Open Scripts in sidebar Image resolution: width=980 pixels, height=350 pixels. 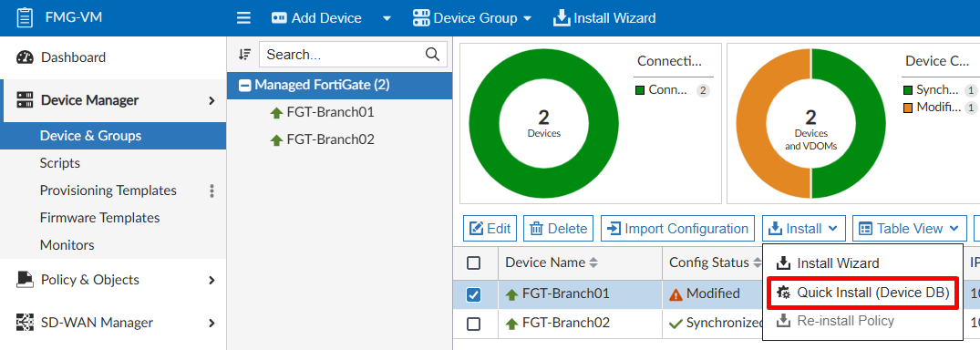pos(60,163)
